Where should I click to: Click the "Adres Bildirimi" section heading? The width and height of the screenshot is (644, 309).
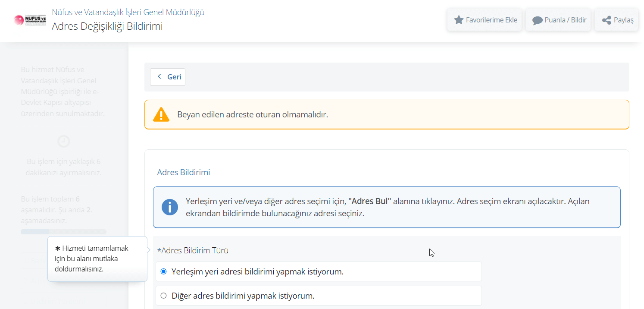[x=183, y=173]
